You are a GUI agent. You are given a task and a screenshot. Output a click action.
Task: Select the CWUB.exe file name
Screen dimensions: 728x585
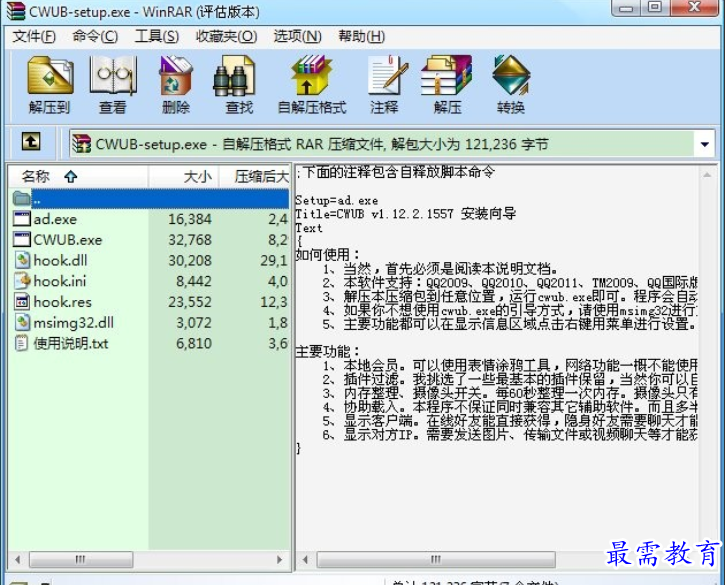68,240
